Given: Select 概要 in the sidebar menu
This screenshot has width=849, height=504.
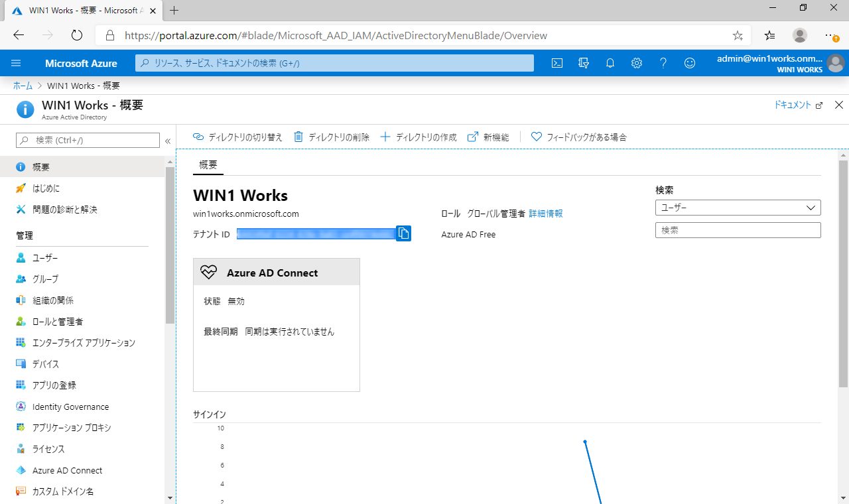Looking at the screenshot, I should coord(82,167).
